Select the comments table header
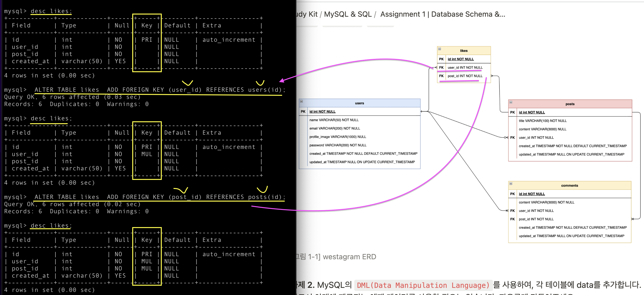The image size is (644, 295). (x=569, y=185)
